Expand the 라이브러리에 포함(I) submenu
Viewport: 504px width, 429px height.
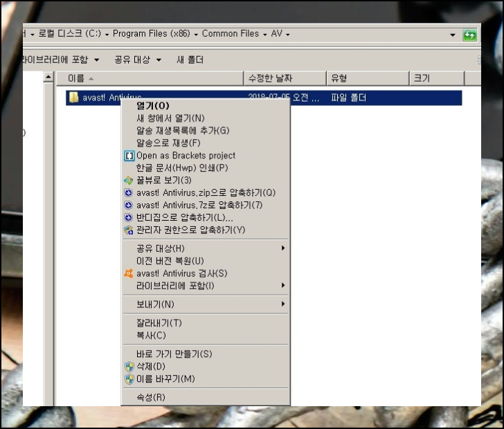tap(283, 285)
